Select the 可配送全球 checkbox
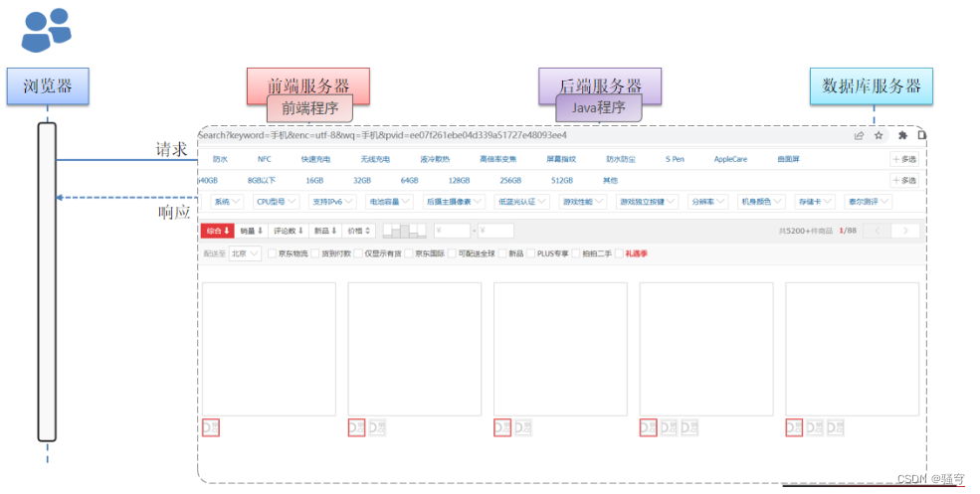 tap(452, 253)
